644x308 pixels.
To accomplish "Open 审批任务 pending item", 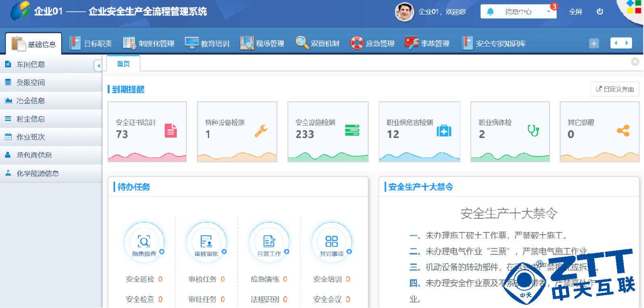I will pyautogui.click(x=206, y=299).
